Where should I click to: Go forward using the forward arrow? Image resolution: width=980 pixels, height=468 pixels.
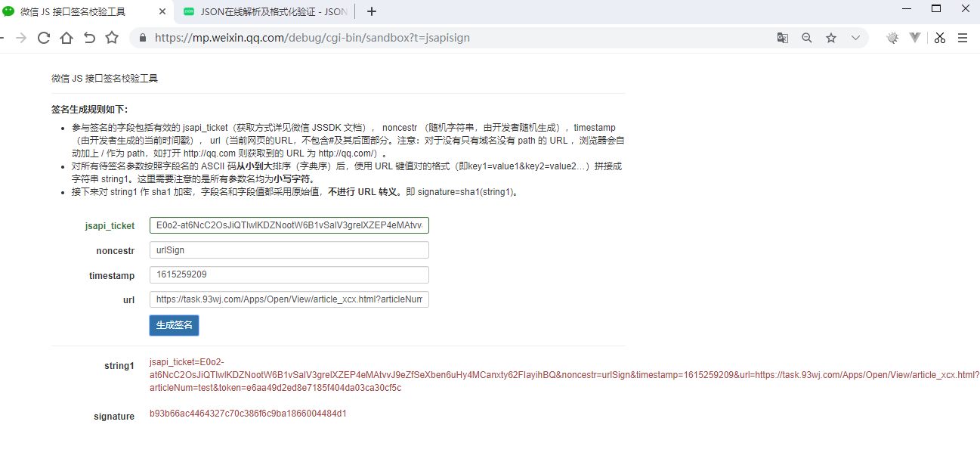[21, 38]
